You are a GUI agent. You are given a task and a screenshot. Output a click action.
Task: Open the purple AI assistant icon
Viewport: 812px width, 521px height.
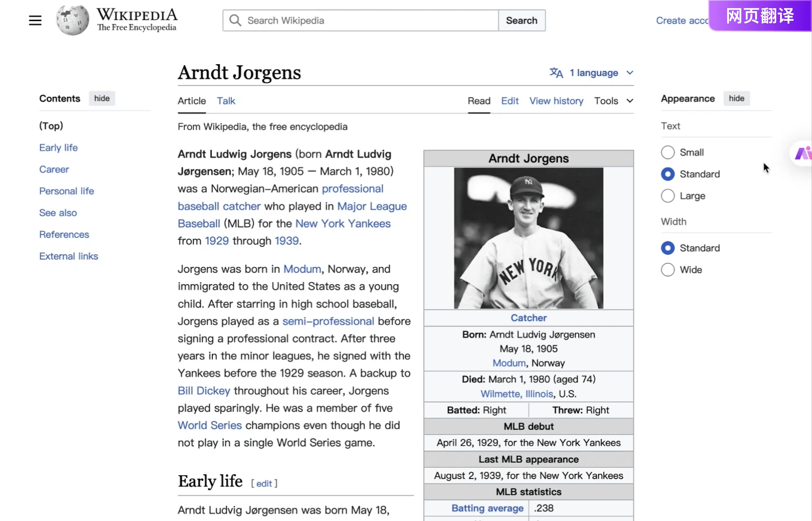point(802,153)
